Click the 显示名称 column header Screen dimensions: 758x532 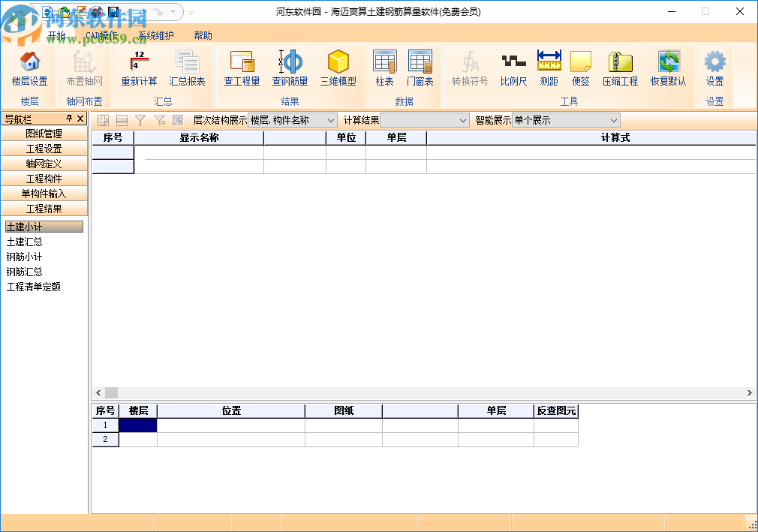click(199, 138)
